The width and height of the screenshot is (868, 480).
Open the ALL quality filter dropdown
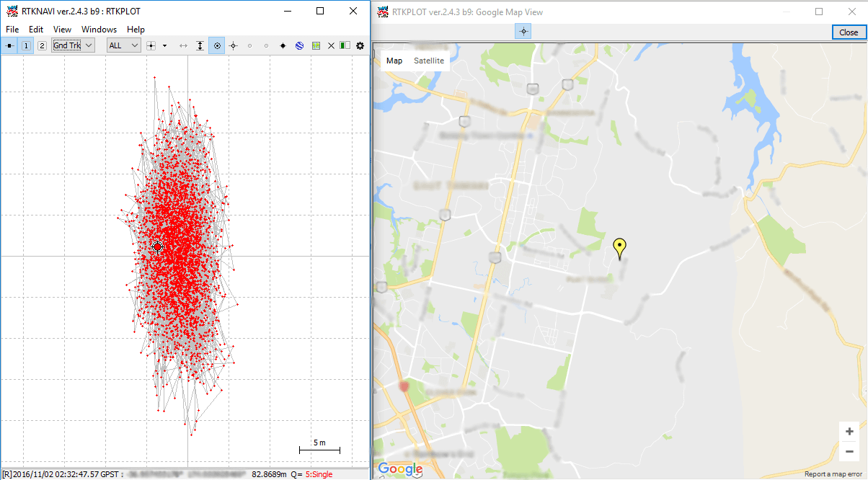click(123, 45)
